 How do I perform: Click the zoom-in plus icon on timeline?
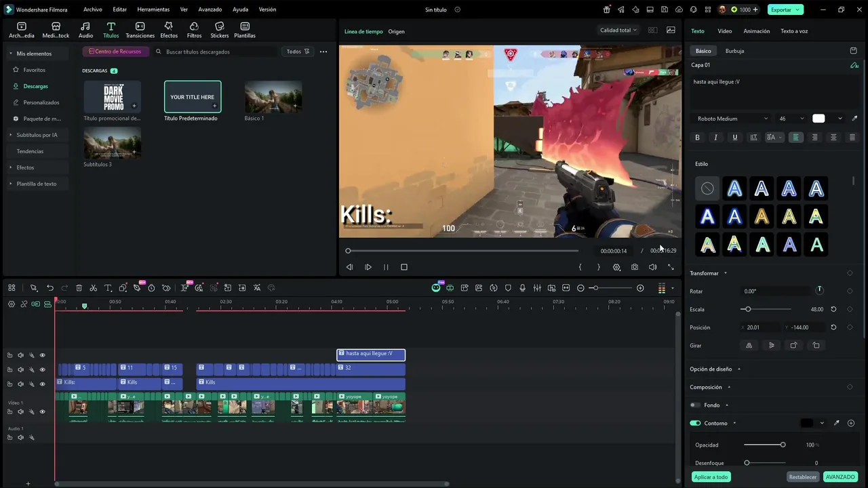(x=640, y=288)
